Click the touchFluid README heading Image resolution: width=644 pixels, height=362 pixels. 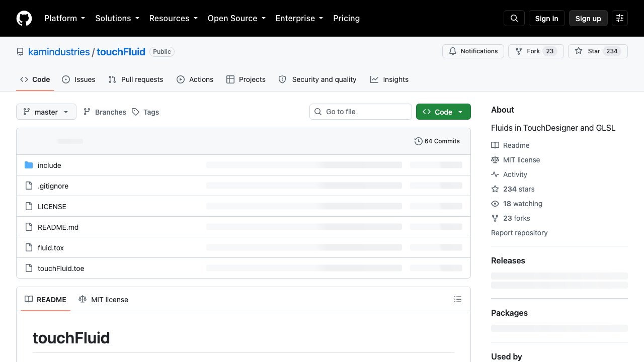(71, 338)
